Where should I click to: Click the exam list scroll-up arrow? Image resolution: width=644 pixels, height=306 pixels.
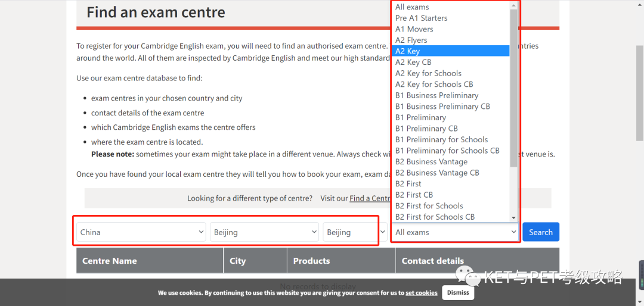click(513, 5)
